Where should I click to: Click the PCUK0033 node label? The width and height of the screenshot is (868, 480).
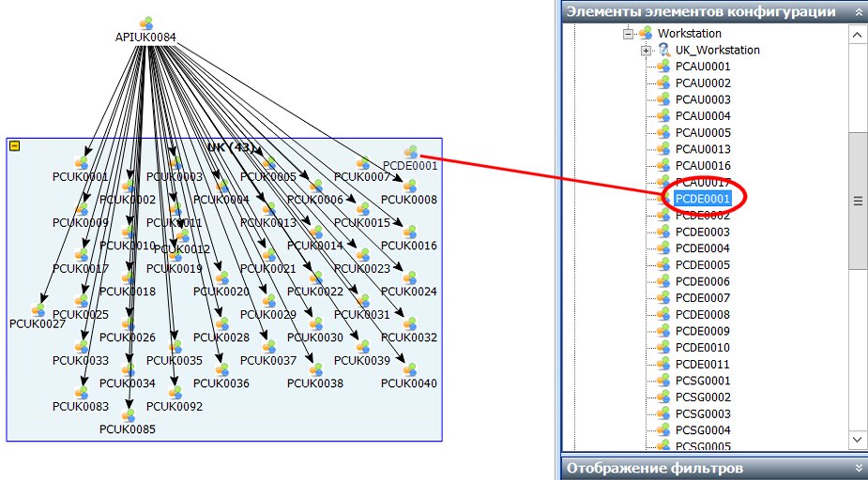(81, 361)
